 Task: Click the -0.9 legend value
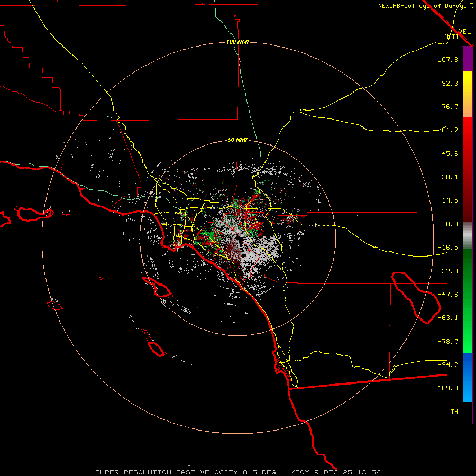(450, 224)
